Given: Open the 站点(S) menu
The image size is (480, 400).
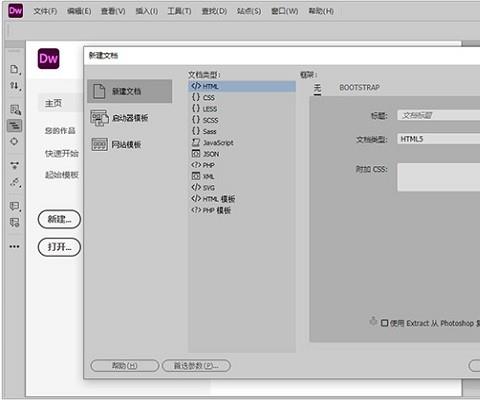Looking at the screenshot, I should (x=249, y=11).
